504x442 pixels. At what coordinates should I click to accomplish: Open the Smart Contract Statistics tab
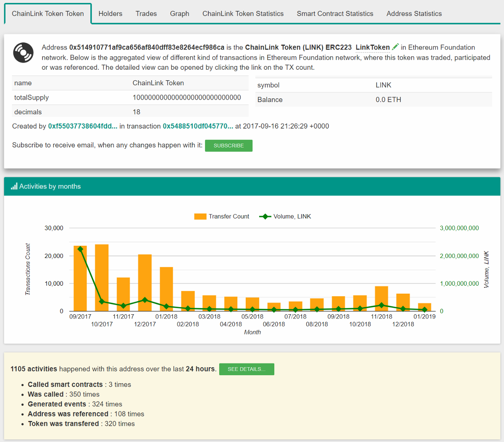(x=335, y=13)
